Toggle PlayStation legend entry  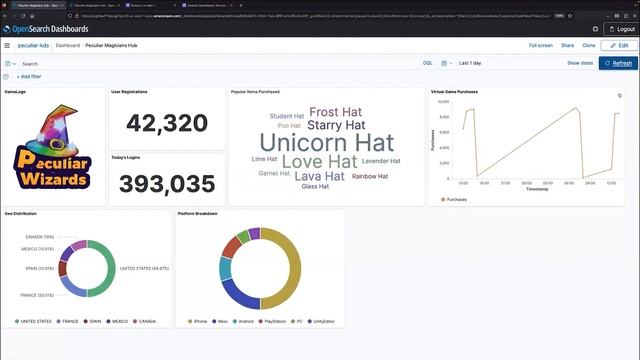click(272, 322)
